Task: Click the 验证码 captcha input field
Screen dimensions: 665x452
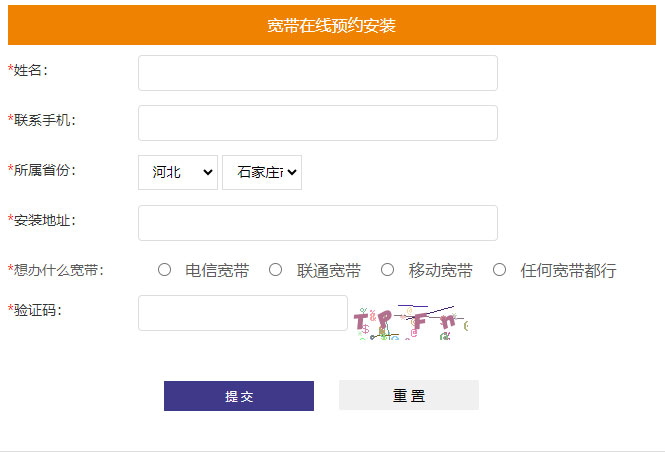Action: pos(243,313)
